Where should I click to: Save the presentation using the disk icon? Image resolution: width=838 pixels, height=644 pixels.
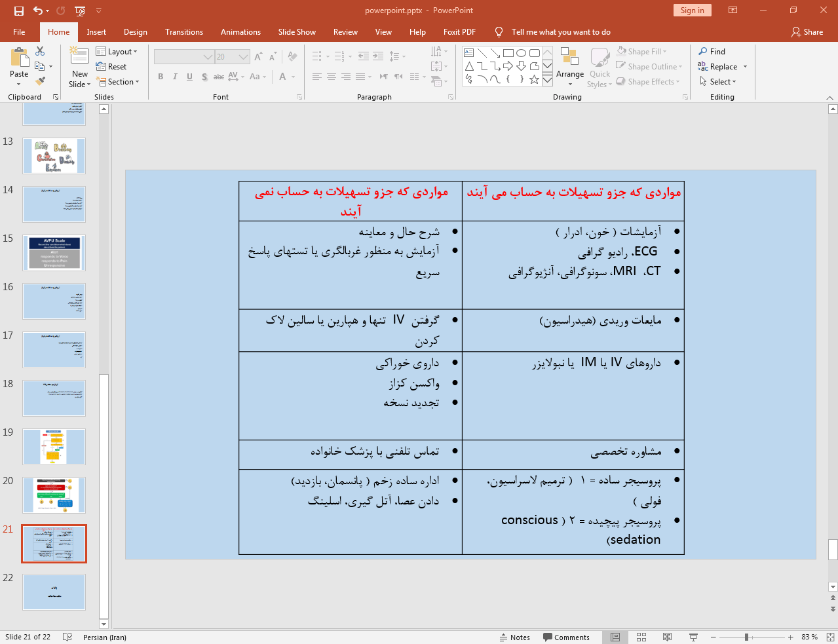click(18, 10)
